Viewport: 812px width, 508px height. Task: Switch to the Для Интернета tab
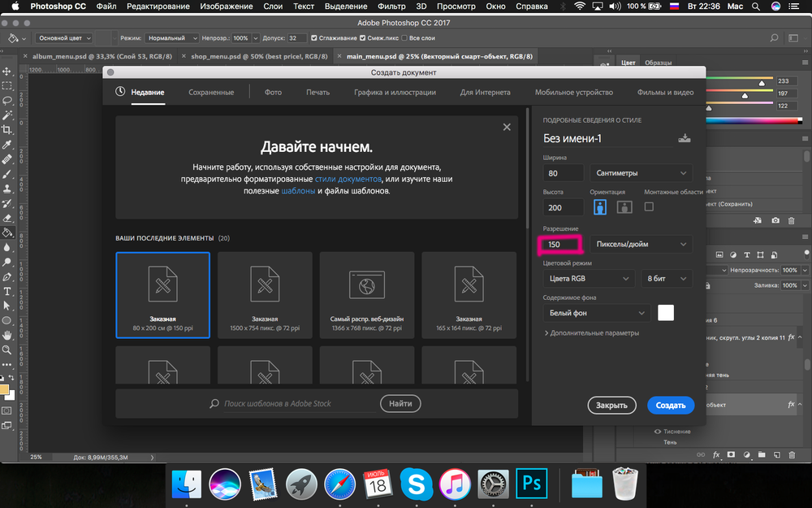[x=486, y=93]
